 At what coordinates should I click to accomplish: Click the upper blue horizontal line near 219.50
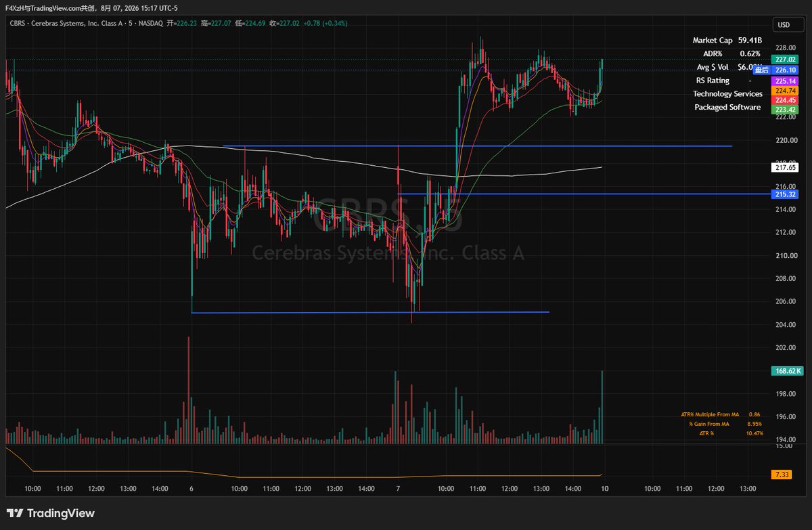tap(477, 146)
